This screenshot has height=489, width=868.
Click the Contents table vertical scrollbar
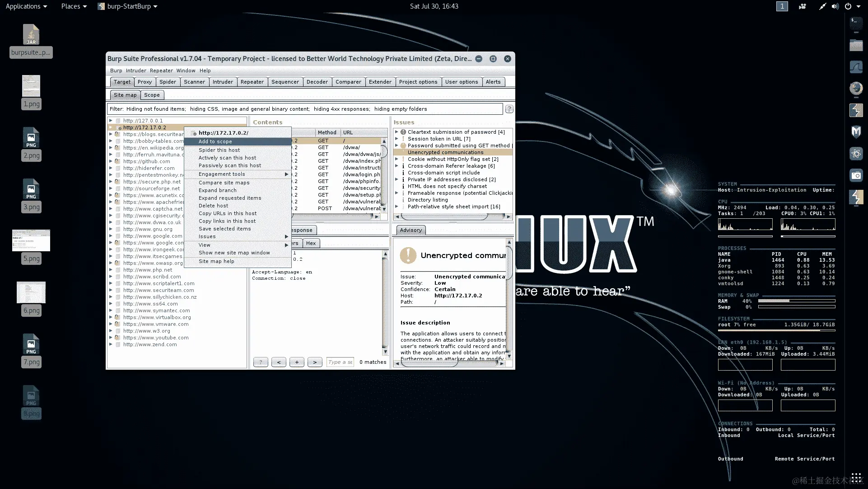(x=384, y=175)
